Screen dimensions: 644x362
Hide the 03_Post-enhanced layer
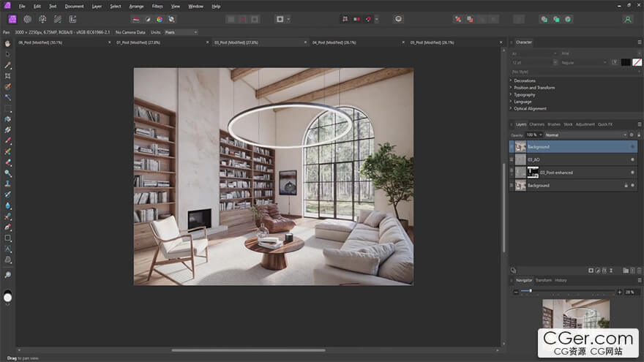[632, 173]
